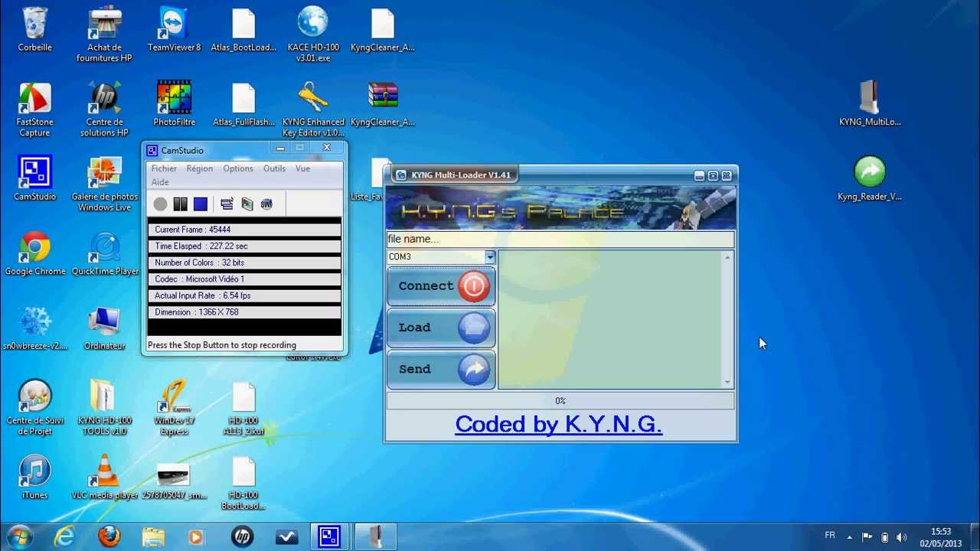Screen dimensions: 980x551
Task: Select the QuickTime Player desktop icon
Action: [x=105, y=254]
